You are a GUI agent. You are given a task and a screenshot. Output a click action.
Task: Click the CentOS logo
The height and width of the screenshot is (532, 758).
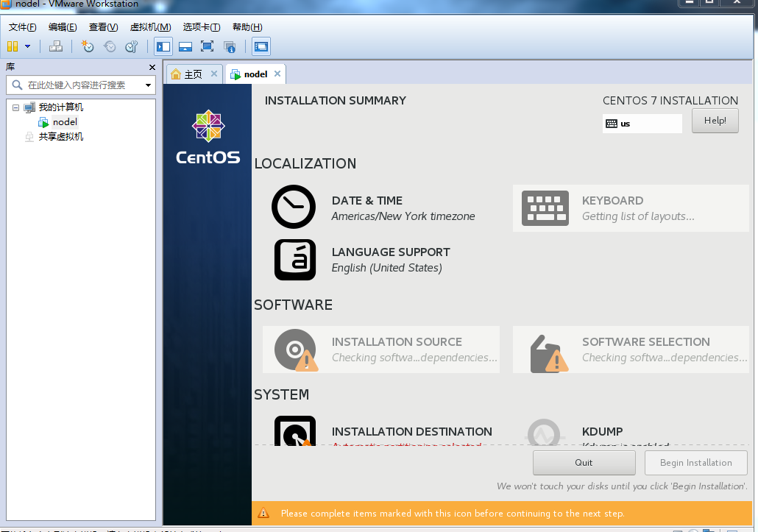(x=208, y=138)
